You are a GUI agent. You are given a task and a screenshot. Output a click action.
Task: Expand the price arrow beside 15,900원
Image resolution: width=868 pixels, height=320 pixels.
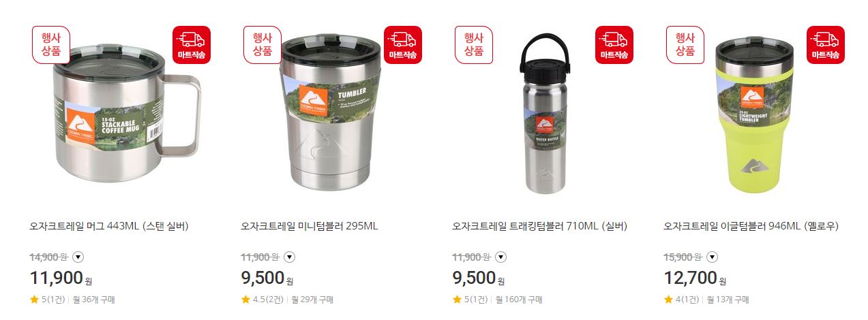coord(712,257)
